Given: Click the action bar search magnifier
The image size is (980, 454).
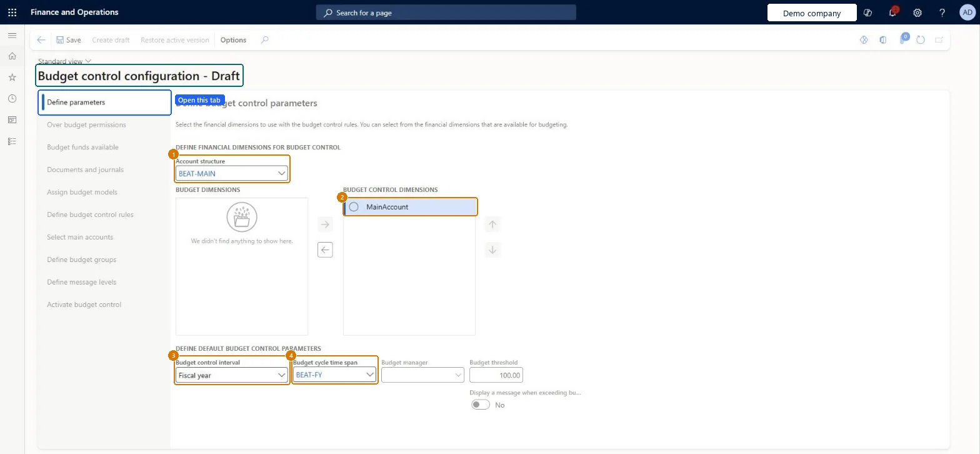Looking at the screenshot, I should 265,40.
